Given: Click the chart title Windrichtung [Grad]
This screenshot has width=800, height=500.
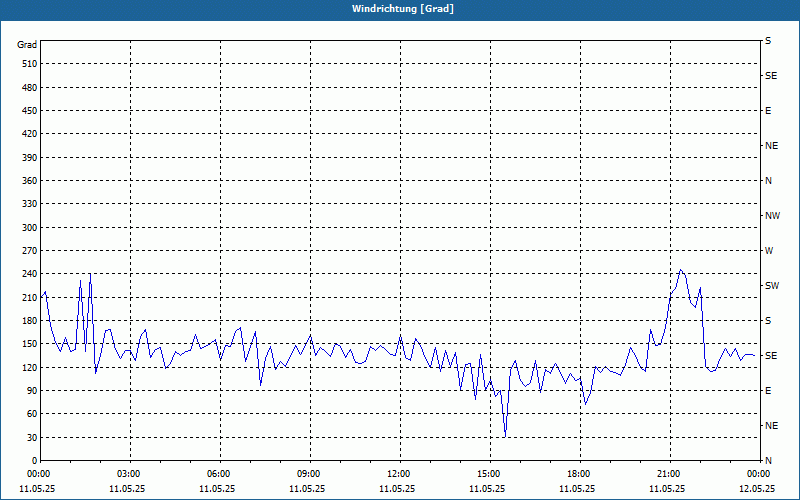Looking at the screenshot, I should (403, 9).
